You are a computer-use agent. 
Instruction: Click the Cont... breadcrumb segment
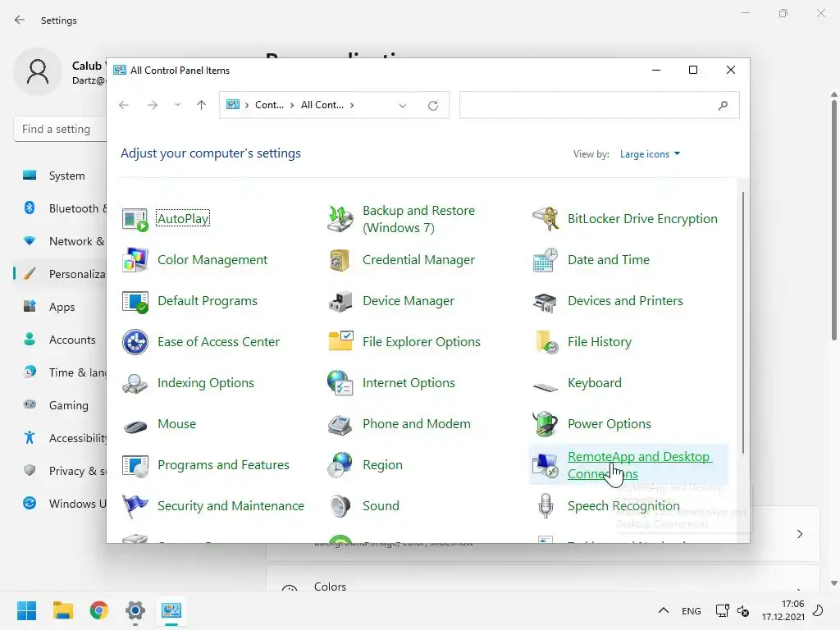coord(269,105)
